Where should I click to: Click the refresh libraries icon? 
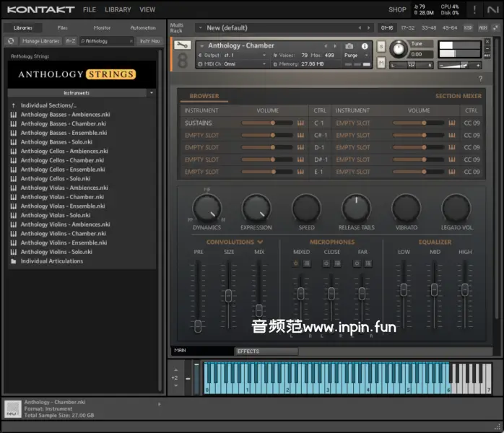[x=12, y=41]
